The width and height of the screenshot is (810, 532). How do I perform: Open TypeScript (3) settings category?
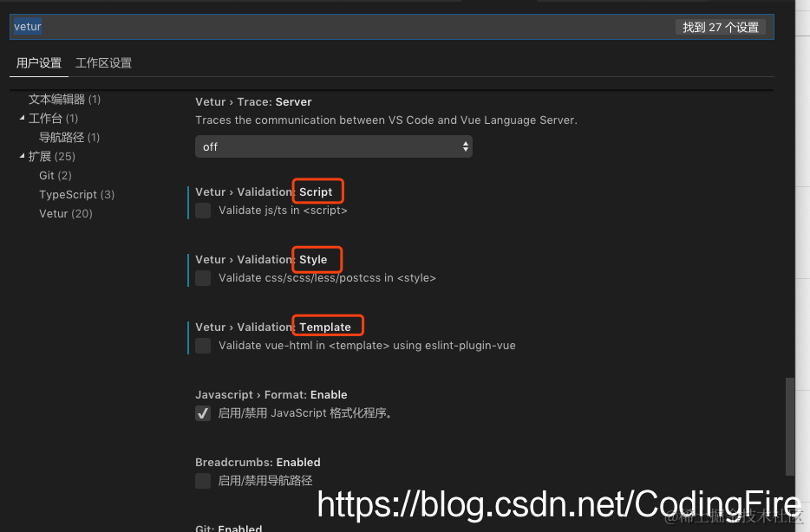tap(76, 195)
